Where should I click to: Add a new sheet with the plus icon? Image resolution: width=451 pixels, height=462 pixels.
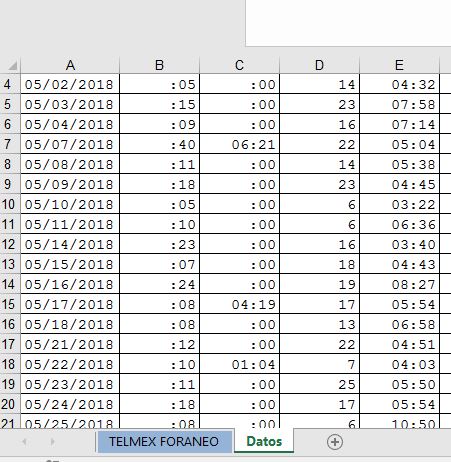pos(335,442)
